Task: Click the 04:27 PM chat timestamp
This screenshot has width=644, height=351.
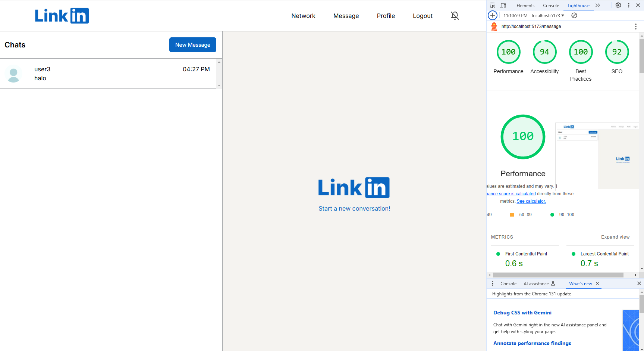Action: pos(196,69)
